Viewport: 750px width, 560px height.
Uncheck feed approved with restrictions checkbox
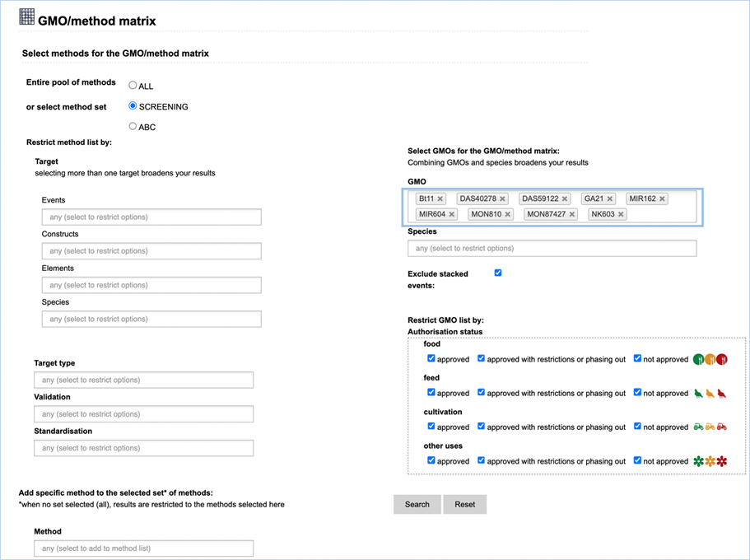click(481, 392)
